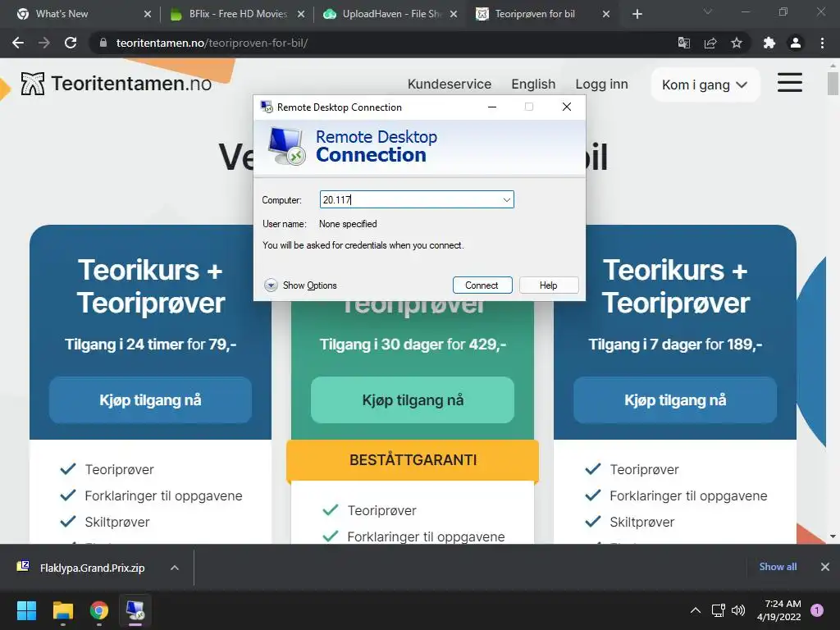Minimize the Remote Desktop Connection dialog
The width and height of the screenshot is (840, 630).
pos(492,107)
